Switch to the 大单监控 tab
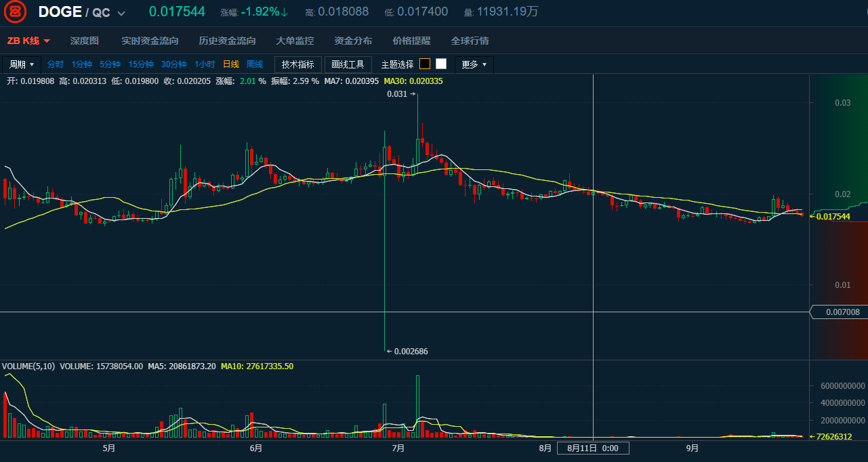 (295, 41)
